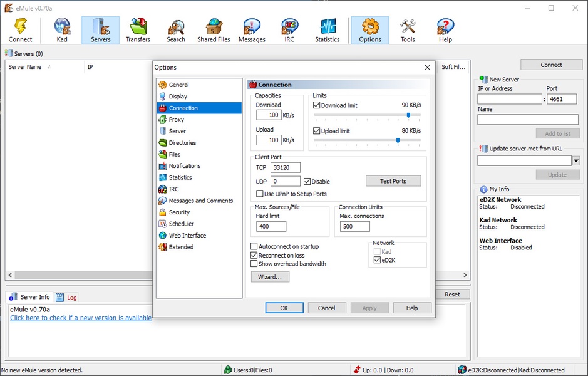Viewport: 588px width, 376px height.
Task: Open Shared Files from the toolbar
Action: click(215, 30)
